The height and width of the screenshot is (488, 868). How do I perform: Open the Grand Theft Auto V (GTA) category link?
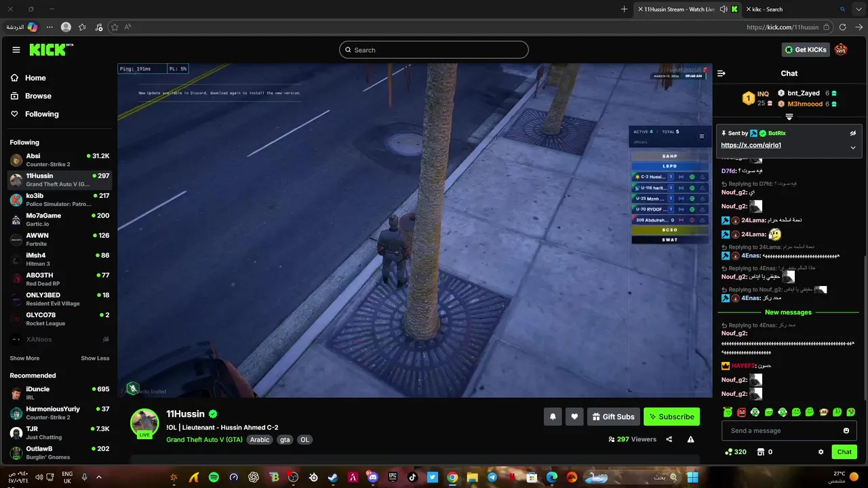204,440
